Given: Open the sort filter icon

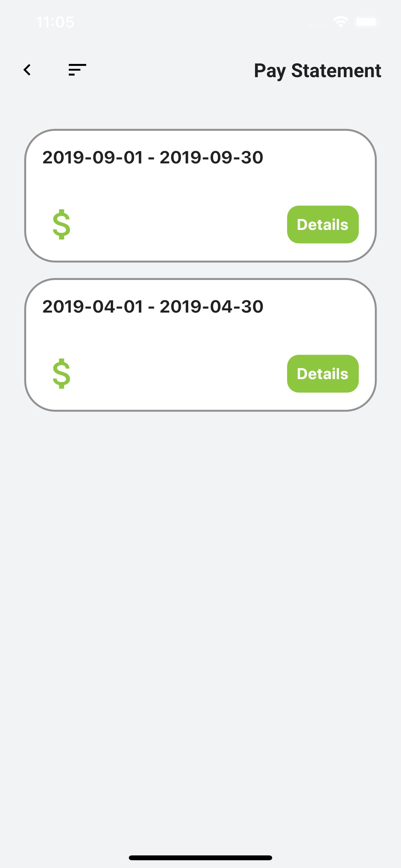Looking at the screenshot, I should [x=77, y=70].
